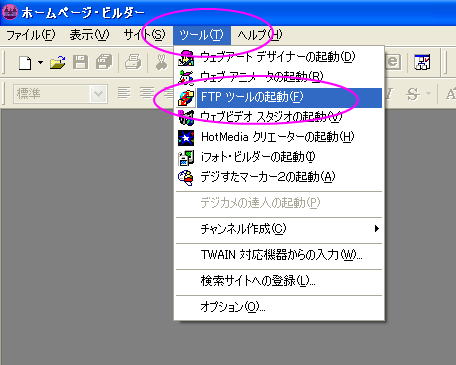The width and height of the screenshot is (456, 365).
Task: Open the ヘルプ menu
Action: tap(260, 35)
